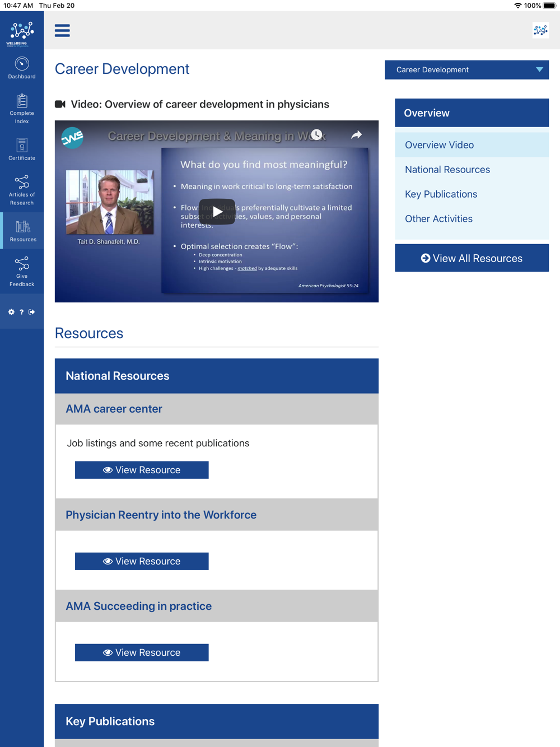This screenshot has width=560, height=747.
Task: Open Articles of Research in sidebar
Action: click(22, 190)
